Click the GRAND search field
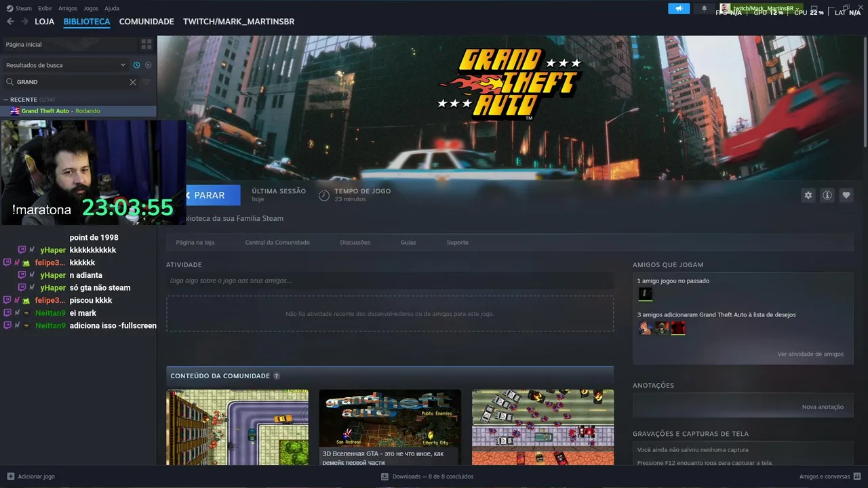The width and height of the screenshot is (868, 488). [x=71, y=82]
